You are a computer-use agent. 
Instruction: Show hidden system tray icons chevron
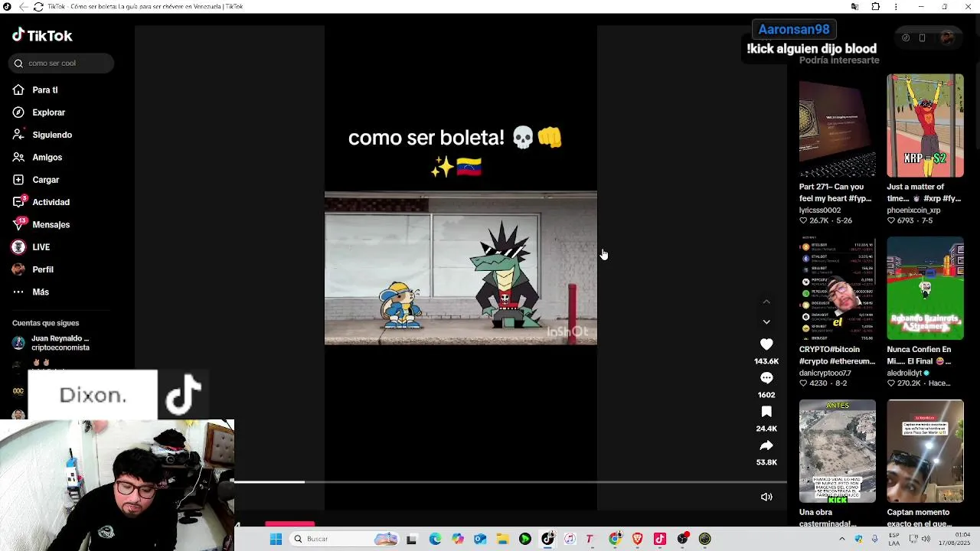[x=842, y=539]
